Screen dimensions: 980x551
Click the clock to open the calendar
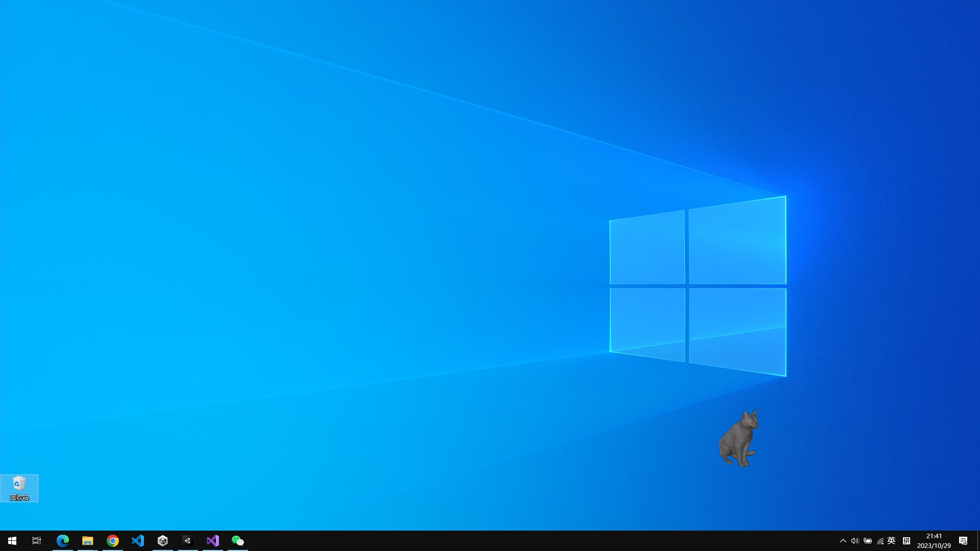click(934, 540)
